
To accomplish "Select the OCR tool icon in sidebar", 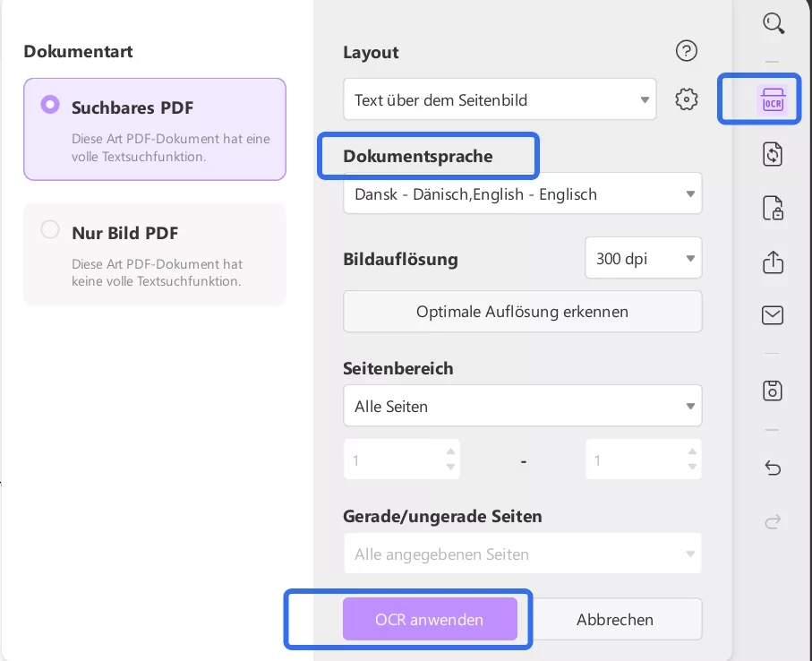I will point(771,99).
